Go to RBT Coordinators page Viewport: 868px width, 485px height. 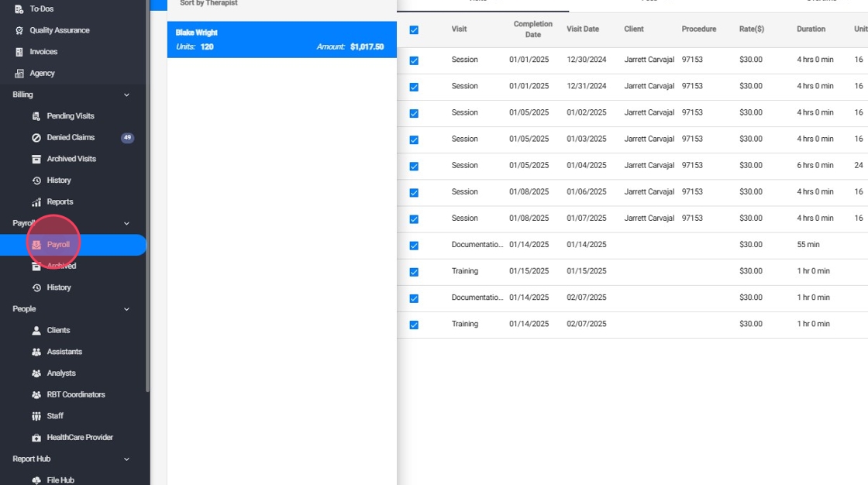pyautogui.click(x=75, y=395)
